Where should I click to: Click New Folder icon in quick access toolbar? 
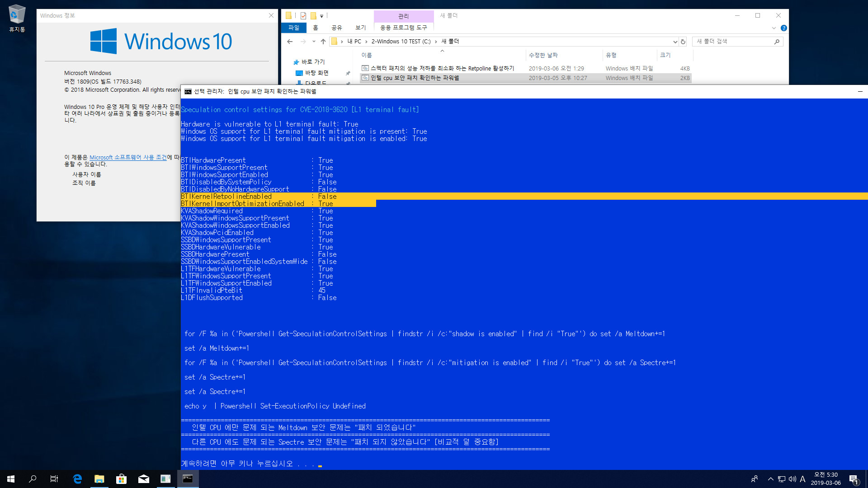tap(313, 16)
